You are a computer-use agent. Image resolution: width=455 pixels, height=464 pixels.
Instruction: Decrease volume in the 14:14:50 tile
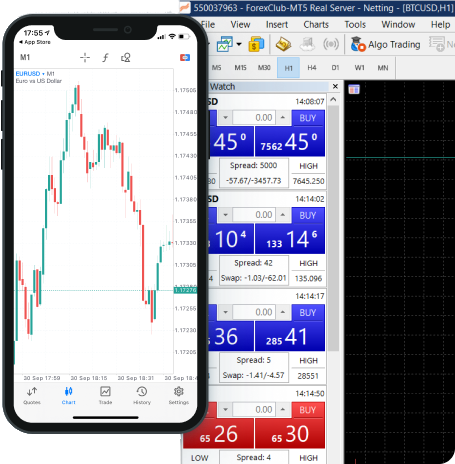point(225,410)
